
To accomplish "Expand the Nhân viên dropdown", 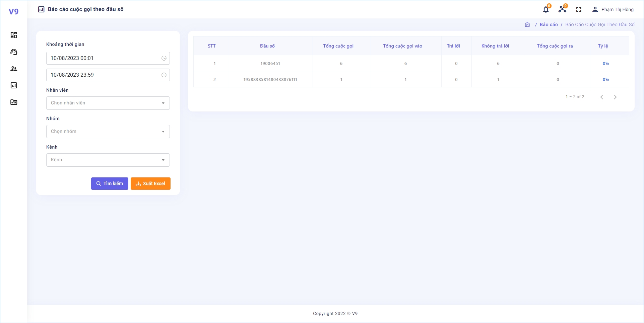I will 108,103.
